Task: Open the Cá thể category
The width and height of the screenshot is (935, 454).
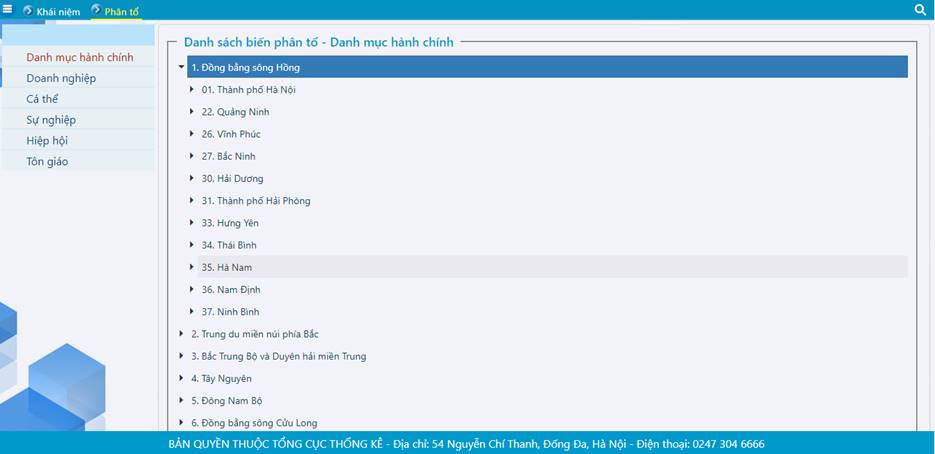Action: [x=43, y=99]
